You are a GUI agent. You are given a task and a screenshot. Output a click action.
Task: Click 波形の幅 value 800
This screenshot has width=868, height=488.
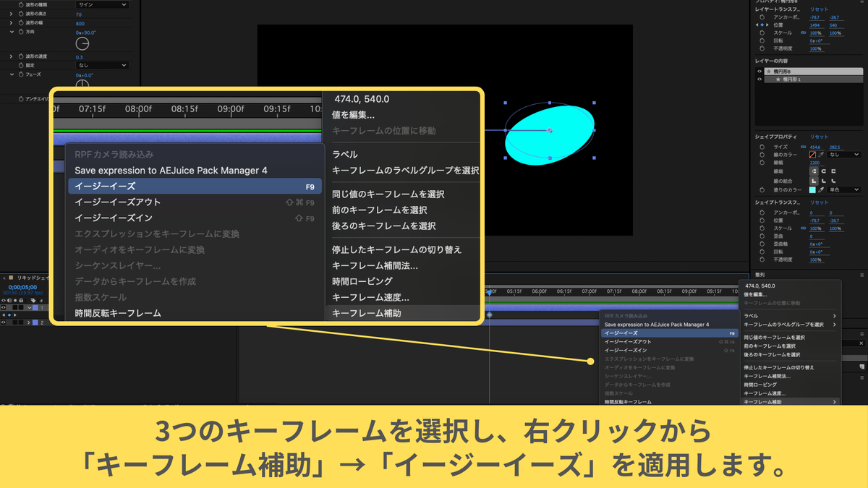pyautogui.click(x=80, y=24)
